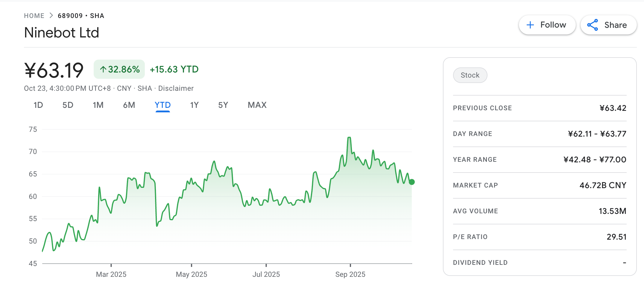The height and width of the screenshot is (284, 644).
Task: Click the +15.63 YTD change text
Action: point(174,70)
